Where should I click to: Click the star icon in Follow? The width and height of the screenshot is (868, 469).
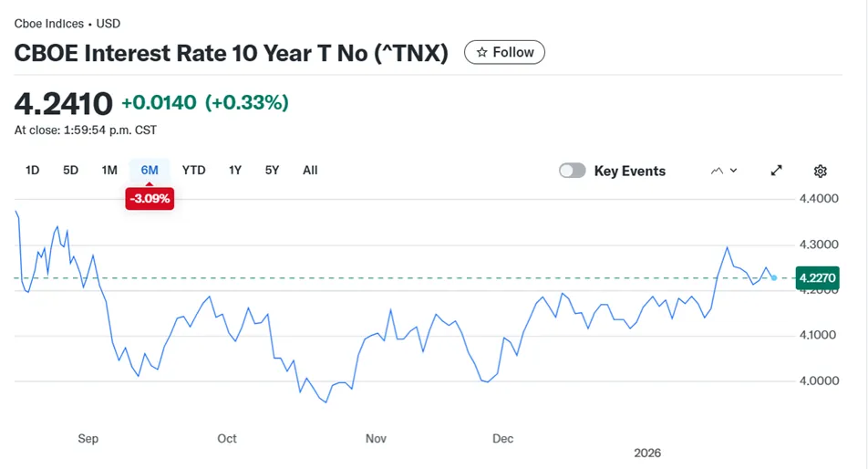pyautogui.click(x=482, y=52)
